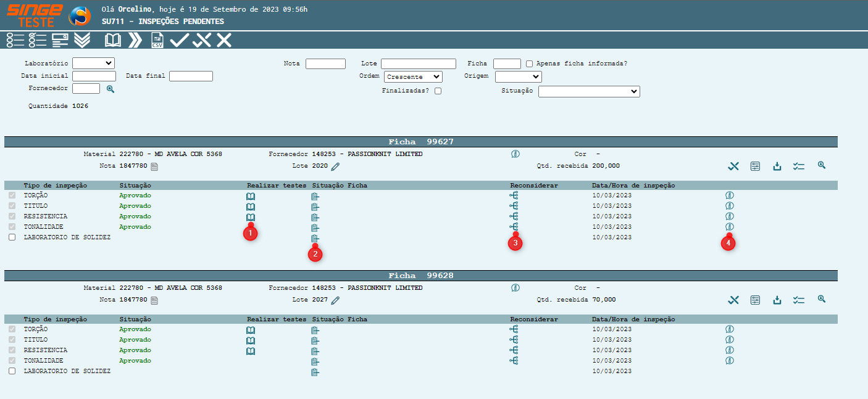
Task: Enable the Finalizadas checkbox
Action: click(438, 91)
